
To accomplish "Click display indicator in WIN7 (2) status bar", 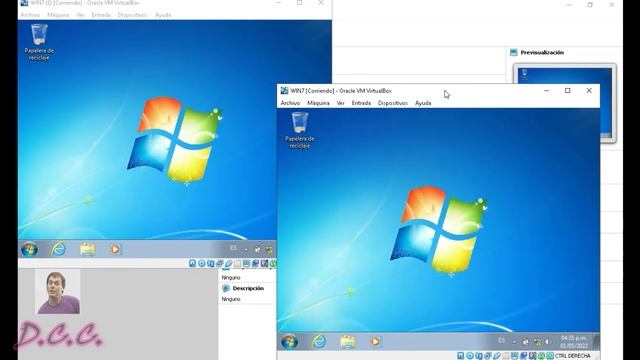I will click(246, 263).
